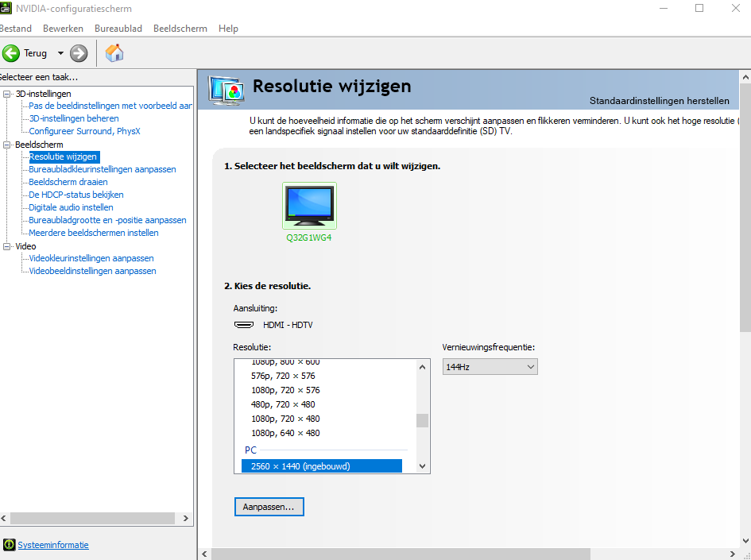Open Digitale audio instellen
751x560 pixels.
(71, 207)
